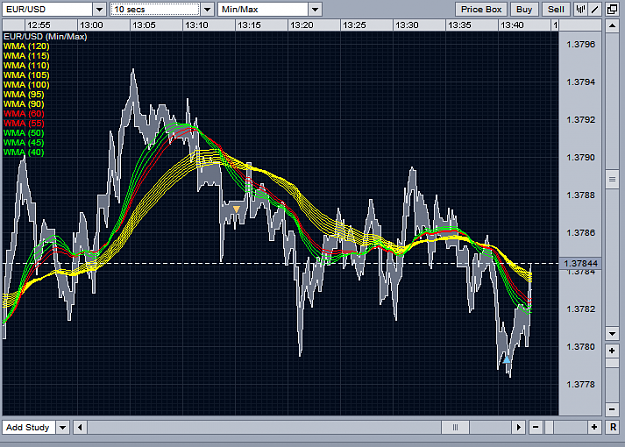This screenshot has width=625, height=447.
Task: Click the WMA (60) study label
Action: [x=24, y=114]
